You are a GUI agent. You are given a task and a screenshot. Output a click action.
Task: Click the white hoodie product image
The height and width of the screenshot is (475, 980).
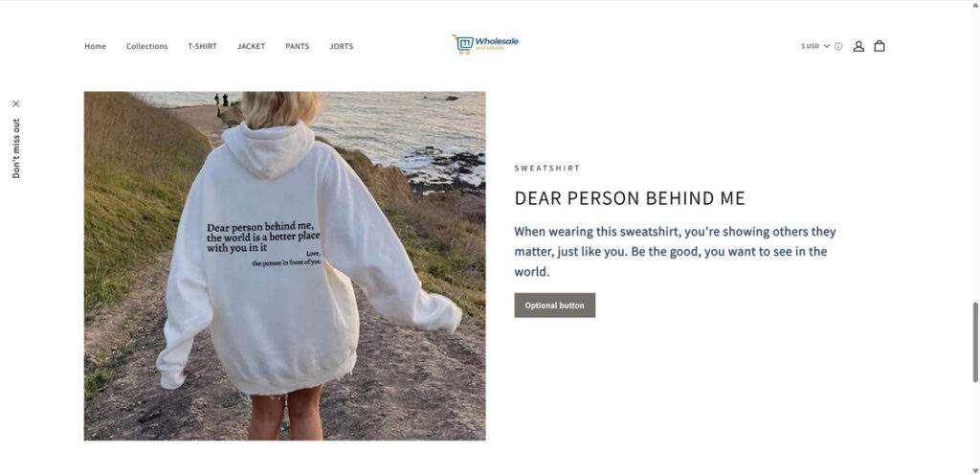coord(285,266)
